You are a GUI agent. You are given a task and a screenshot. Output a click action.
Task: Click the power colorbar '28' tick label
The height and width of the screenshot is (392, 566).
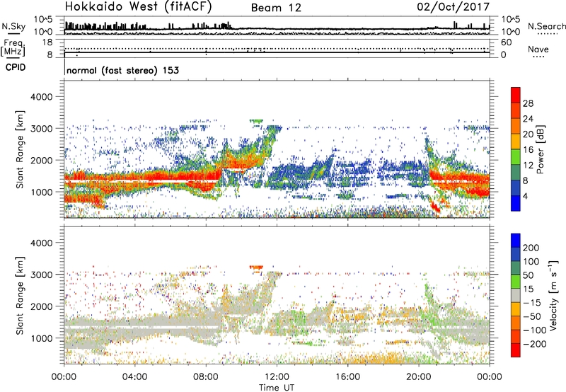click(x=528, y=103)
